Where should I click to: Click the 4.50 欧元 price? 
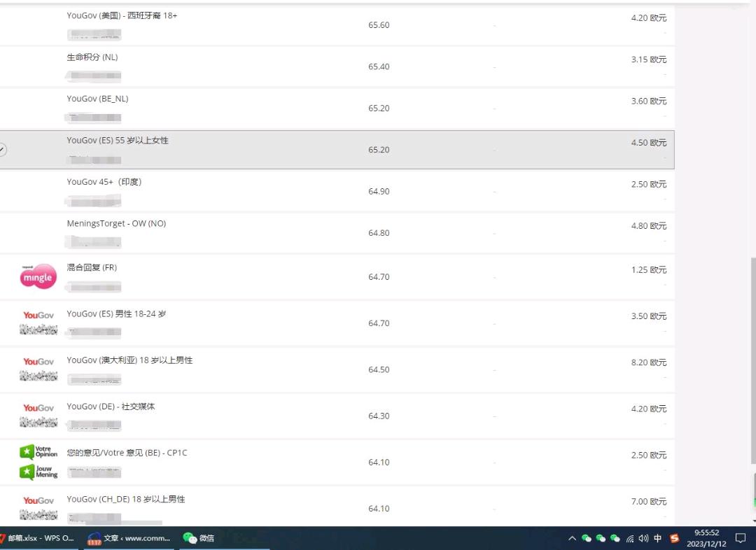tap(649, 143)
